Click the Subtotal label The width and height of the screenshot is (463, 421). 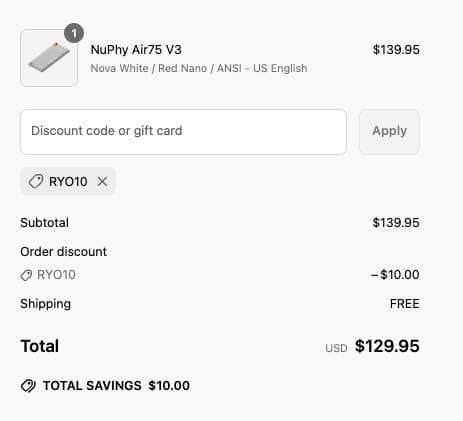(x=44, y=222)
